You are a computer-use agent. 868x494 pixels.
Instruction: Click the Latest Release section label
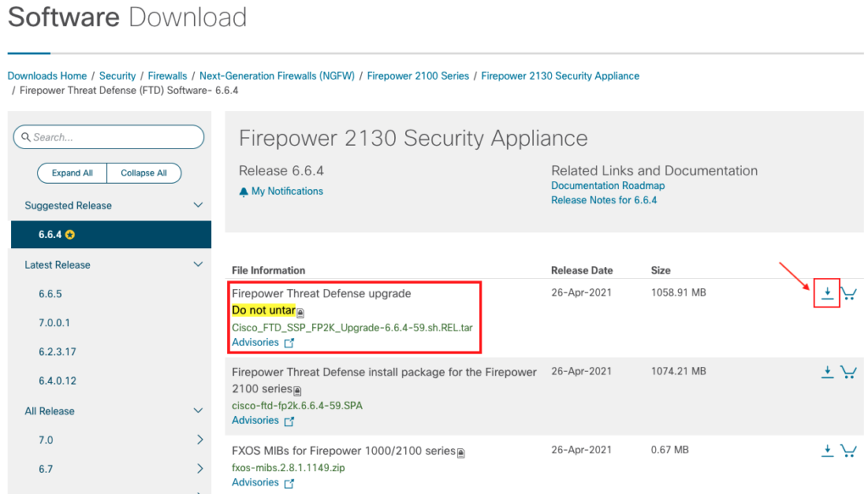pos(58,265)
